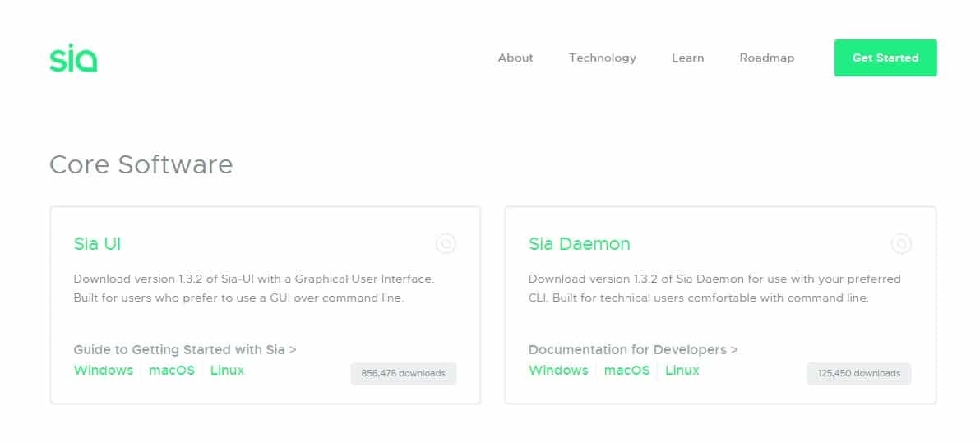Download Sia Daemon for Linux
Image resolution: width=980 pixels, height=443 pixels.
point(682,371)
